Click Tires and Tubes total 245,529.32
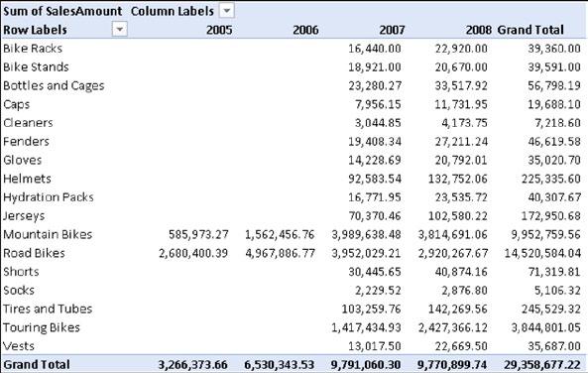Screen dimensions: 588x373 pyautogui.click(x=551, y=310)
